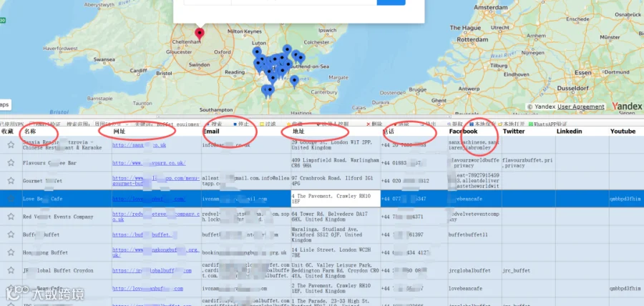This screenshot has width=644, height=306.
Task: Open the Yandex User Agreement link
Action: click(x=581, y=107)
